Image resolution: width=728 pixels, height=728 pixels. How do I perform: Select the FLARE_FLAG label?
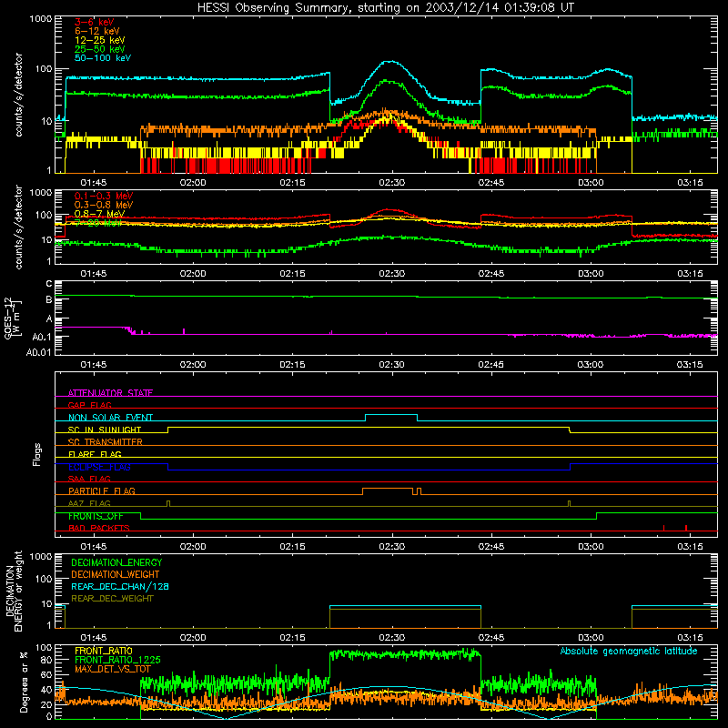click(x=95, y=454)
